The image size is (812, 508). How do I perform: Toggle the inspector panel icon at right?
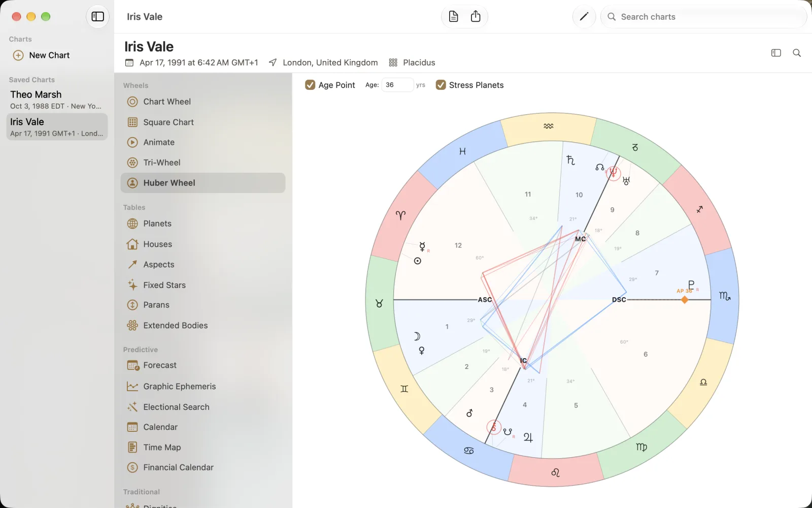[x=776, y=53]
